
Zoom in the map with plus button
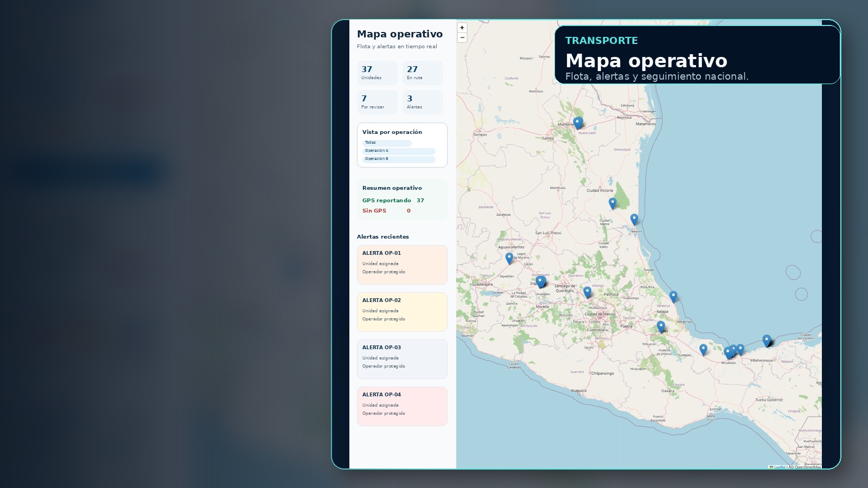462,28
